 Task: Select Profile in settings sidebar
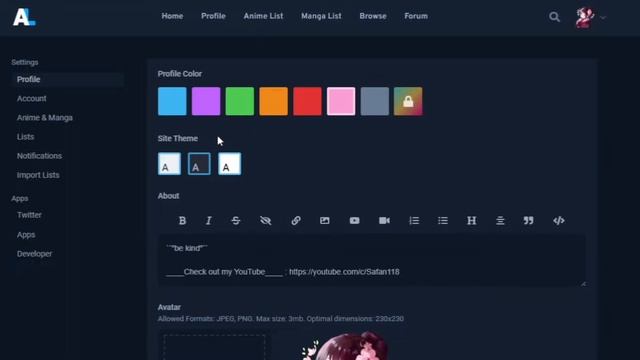coord(68,80)
